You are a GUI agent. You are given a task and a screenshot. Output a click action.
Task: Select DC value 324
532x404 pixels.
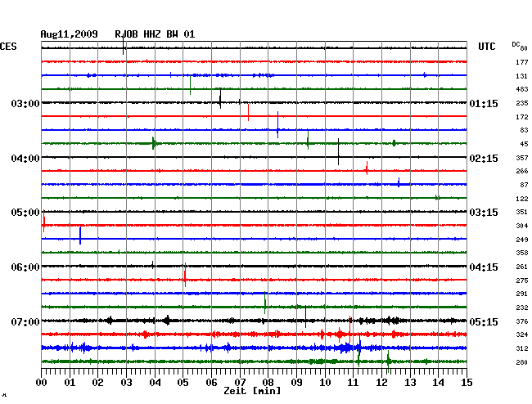[x=522, y=334]
